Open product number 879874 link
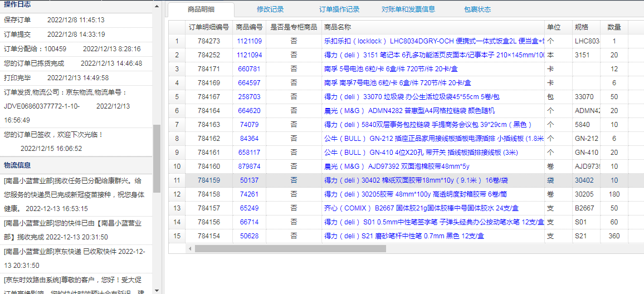Viewport: 644px width, 294px height. (250, 166)
